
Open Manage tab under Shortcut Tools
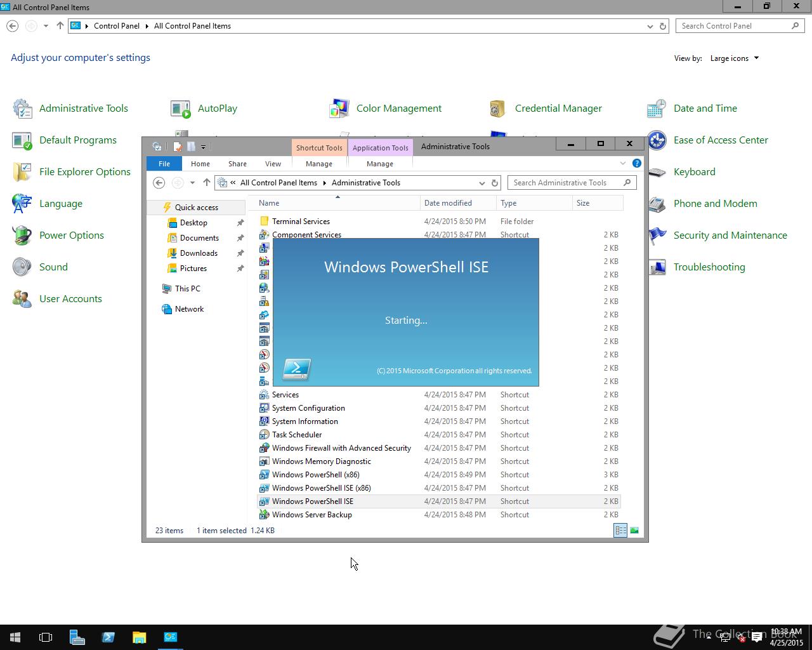click(x=319, y=164)
